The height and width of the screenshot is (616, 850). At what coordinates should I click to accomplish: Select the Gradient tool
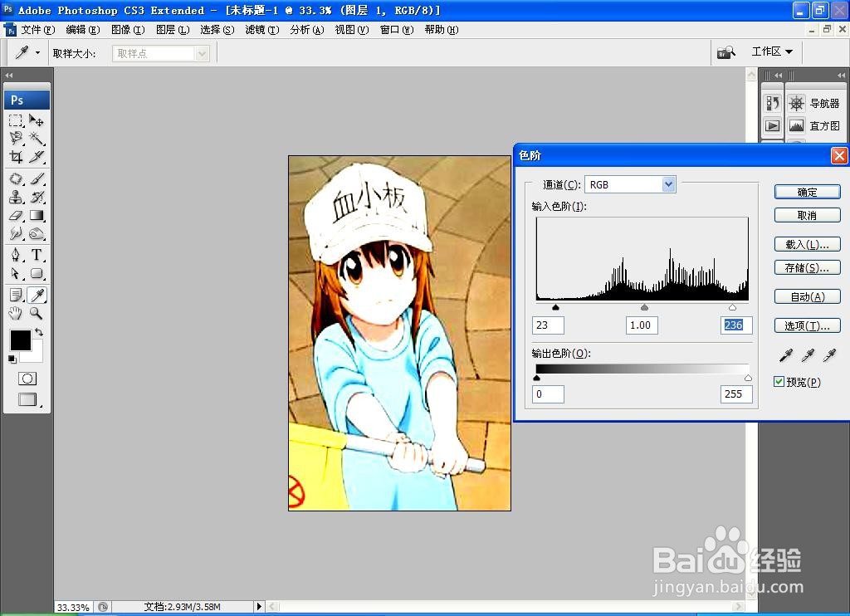(x=37, y=215)
